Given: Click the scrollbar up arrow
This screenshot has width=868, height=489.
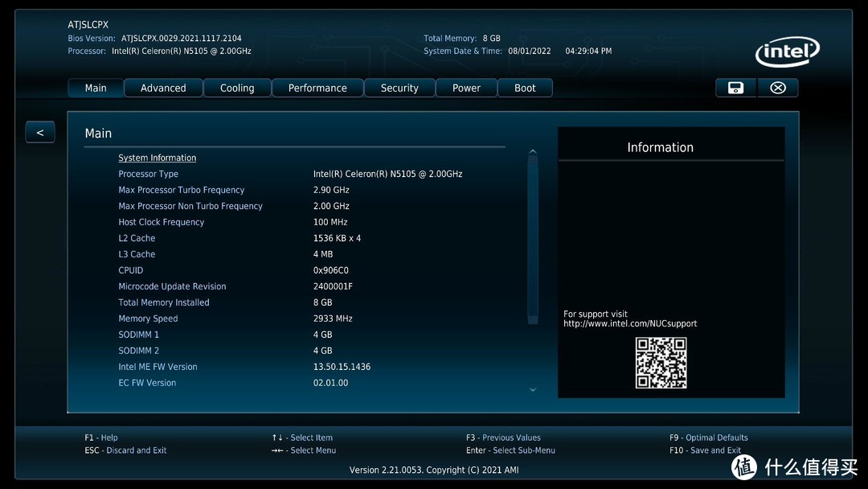Looking at the screenshot, I should (x=532, y=150).
